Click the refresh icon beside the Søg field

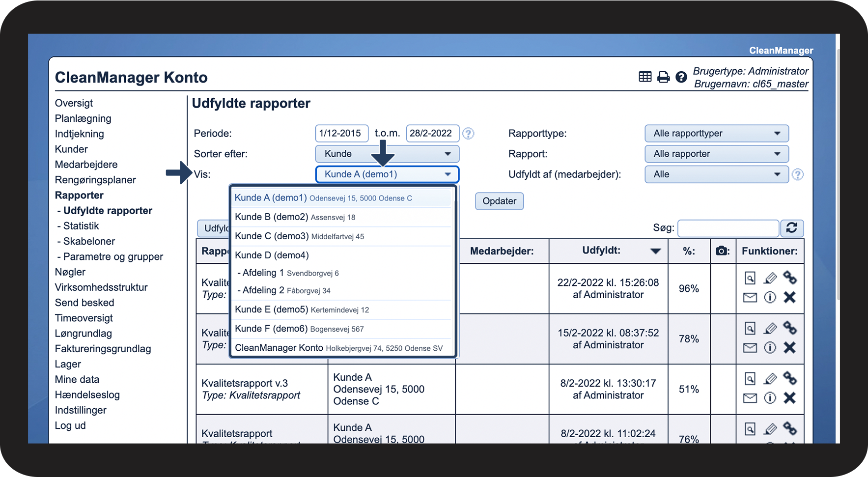click(791, 228)
